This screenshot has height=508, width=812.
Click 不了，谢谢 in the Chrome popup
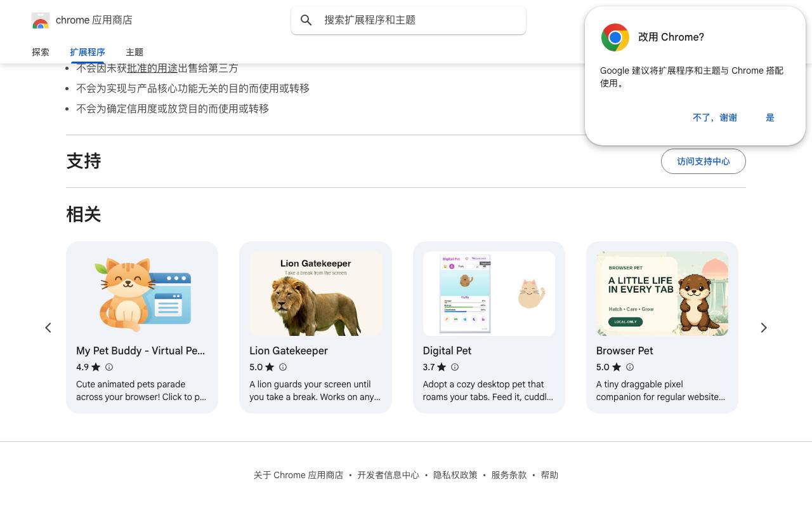pos(715,117)
